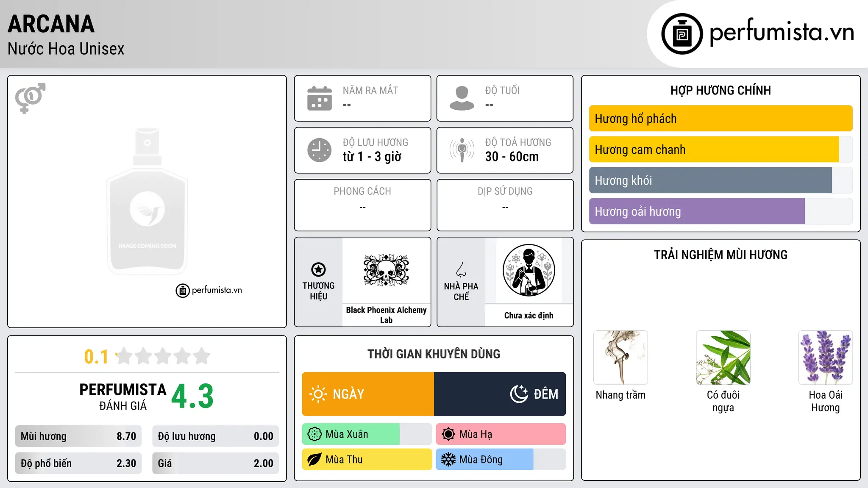Screen dimensions: 868x488
Task: Click the calendar icon beside Năm ra mắt
Action: click(320, 98)
